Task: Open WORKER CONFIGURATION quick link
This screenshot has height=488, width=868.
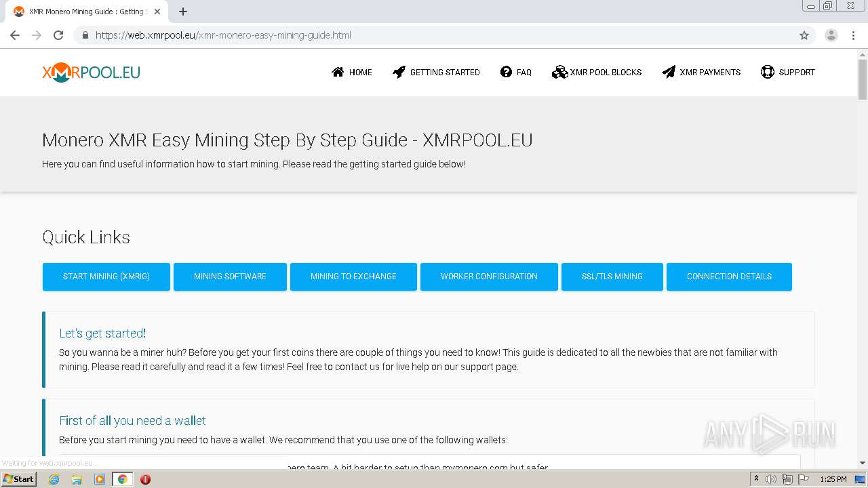Action: coord(489,277)
